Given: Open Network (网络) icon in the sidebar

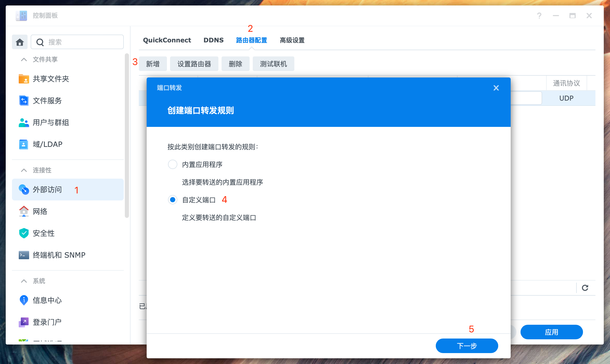Looking at the screenshot, I should 24,211.
